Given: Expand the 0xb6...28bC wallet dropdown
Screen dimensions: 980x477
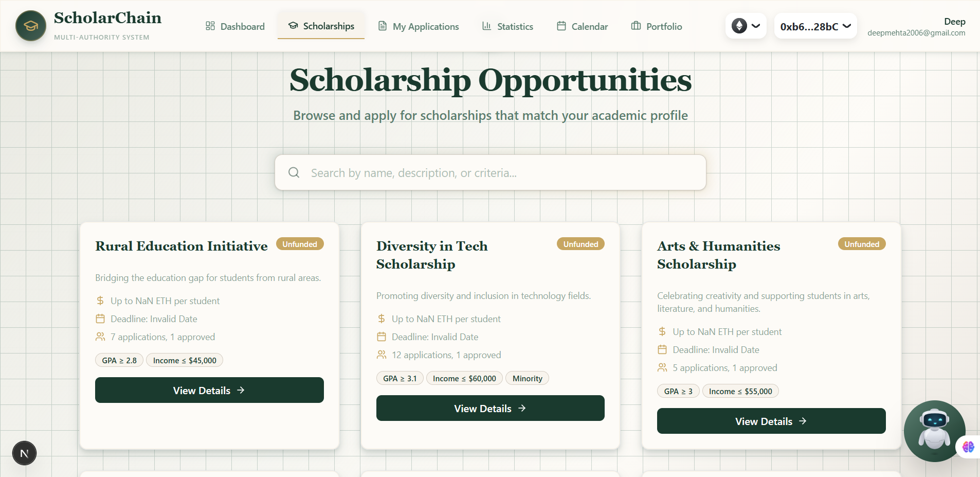Looking at the screenshot, I should [815, 26].
